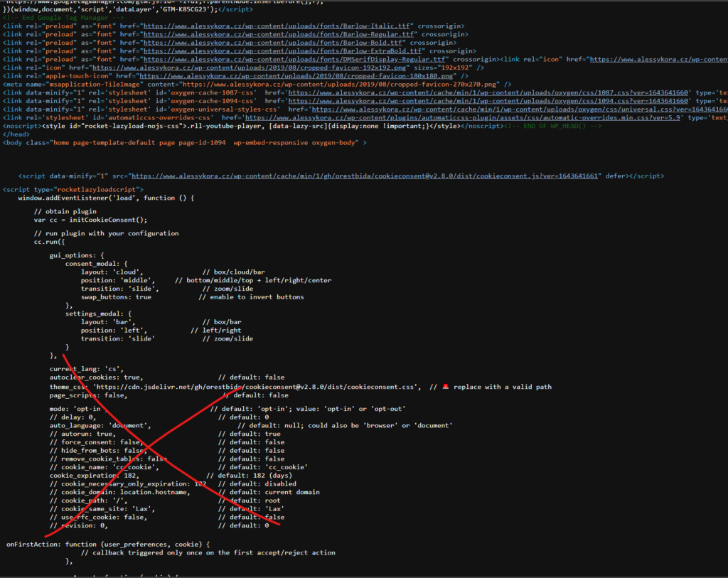Click "// cookie_domain: location.hostname," line
The width and height of the screenshot is (728, 578).
[x=120, y=493]
